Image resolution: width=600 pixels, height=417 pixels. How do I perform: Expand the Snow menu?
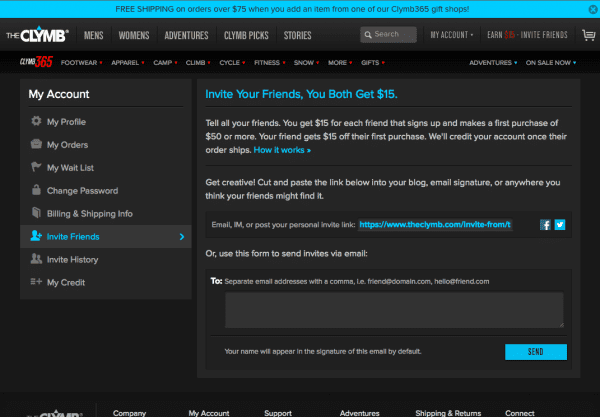[307, 62]
